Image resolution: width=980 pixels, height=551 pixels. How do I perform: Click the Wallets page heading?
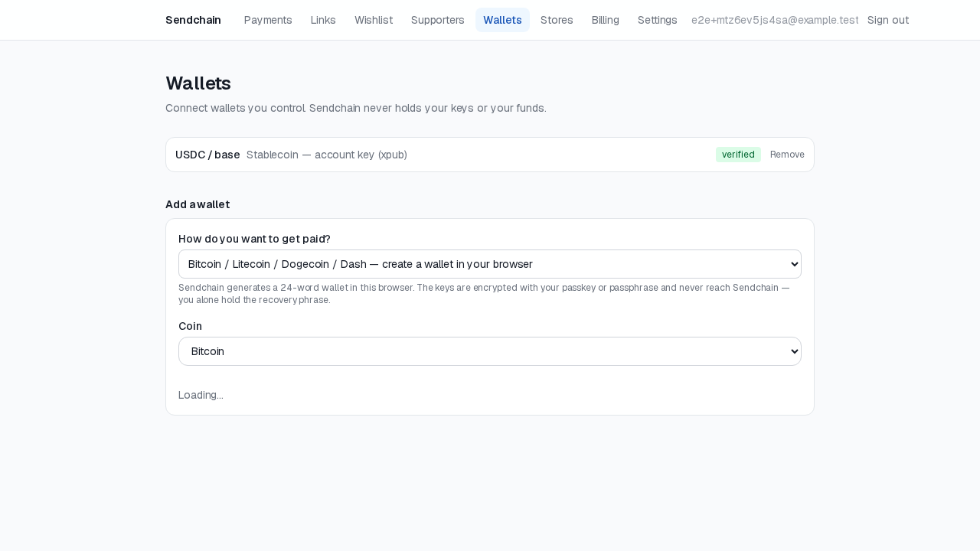(x=198, y=83)
